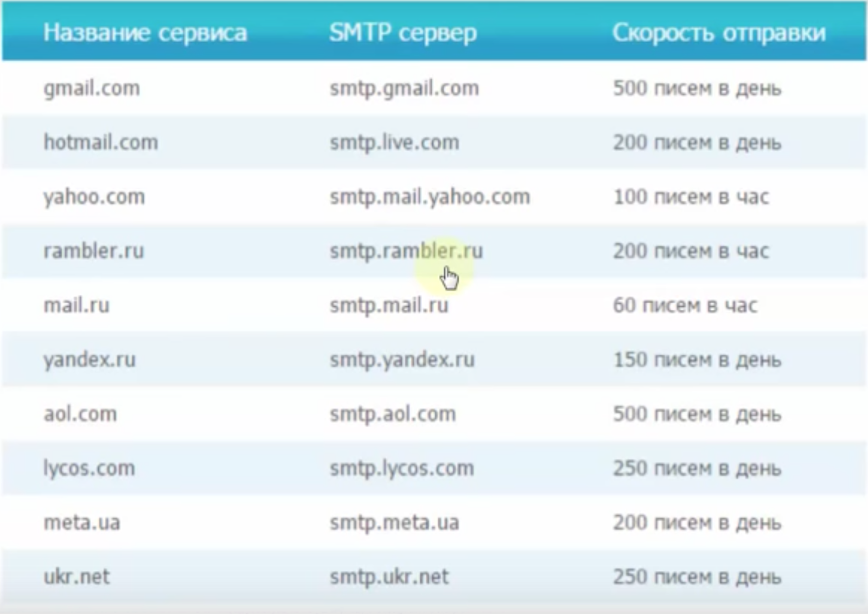
Task: Select the 'rambler.ru' service cell
Action: click(94, 251)
